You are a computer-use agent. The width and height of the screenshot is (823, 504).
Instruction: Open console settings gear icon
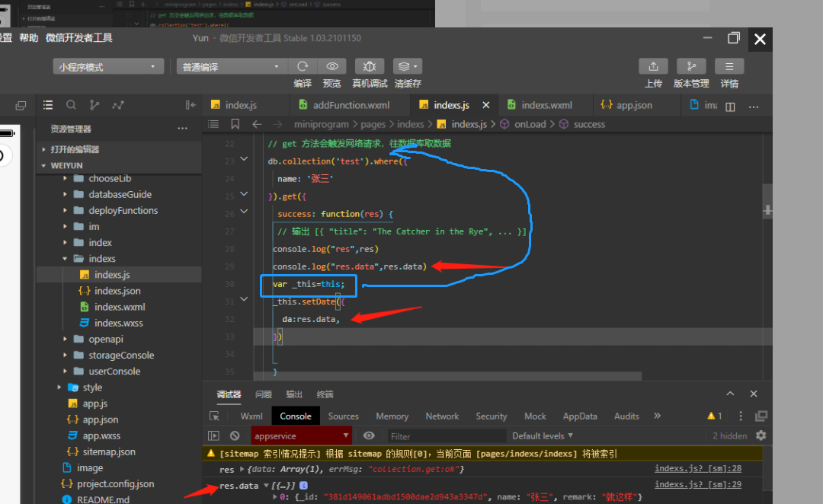[x=761, y=435]
